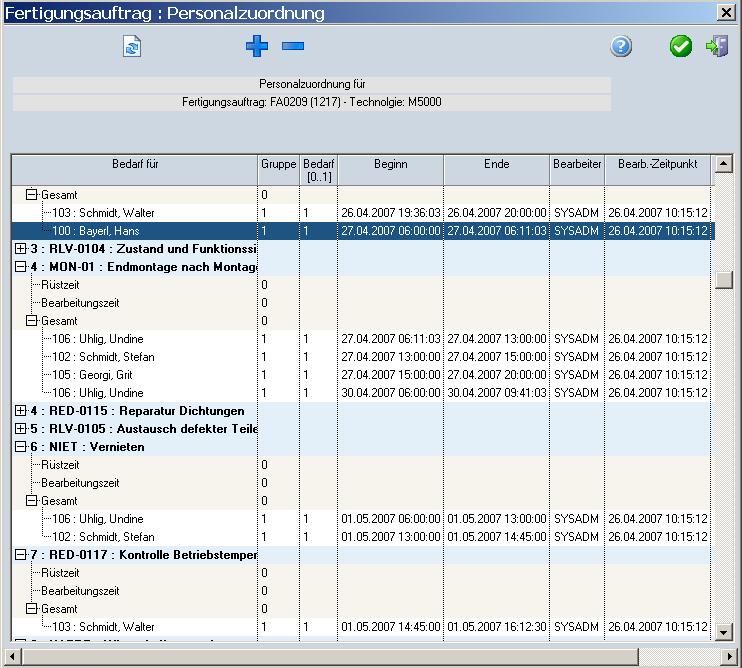742x668 pixels.
Task: Click the 'Bedarf für' column header
Action: pos(135,165)
